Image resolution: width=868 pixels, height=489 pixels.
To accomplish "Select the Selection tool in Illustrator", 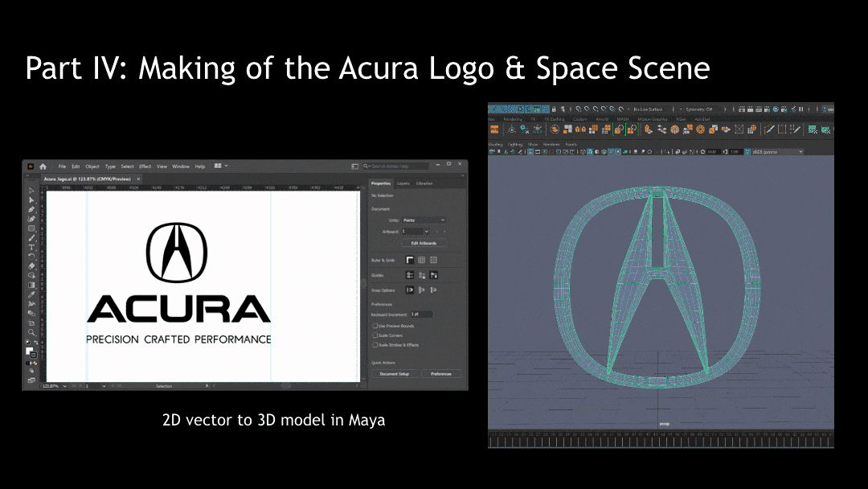I will (x=31, y=191).
